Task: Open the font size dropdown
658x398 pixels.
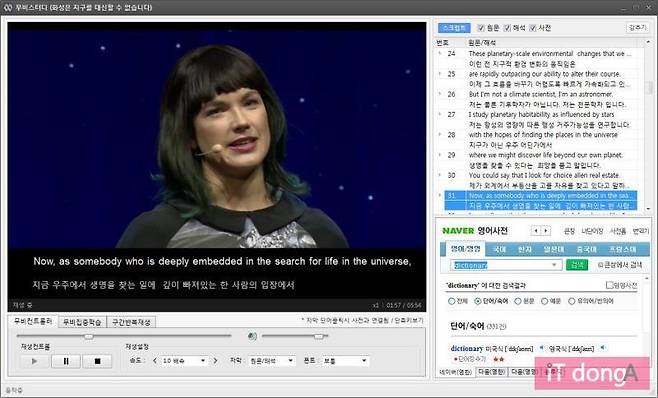Action: tap(345, 361)
